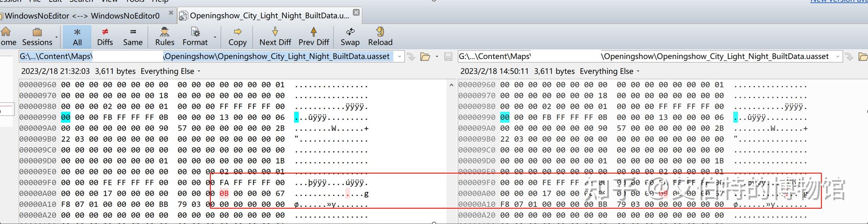Click left pane timestamp 2023/2/18 21:32:03
The height and width of the screenshot is (224, 868).
[x=55, y=71]
